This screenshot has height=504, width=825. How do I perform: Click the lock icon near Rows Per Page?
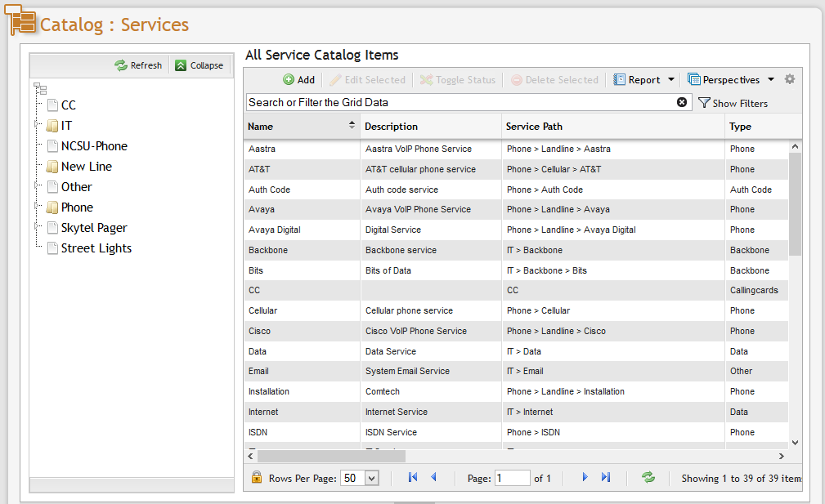point(256,477)
